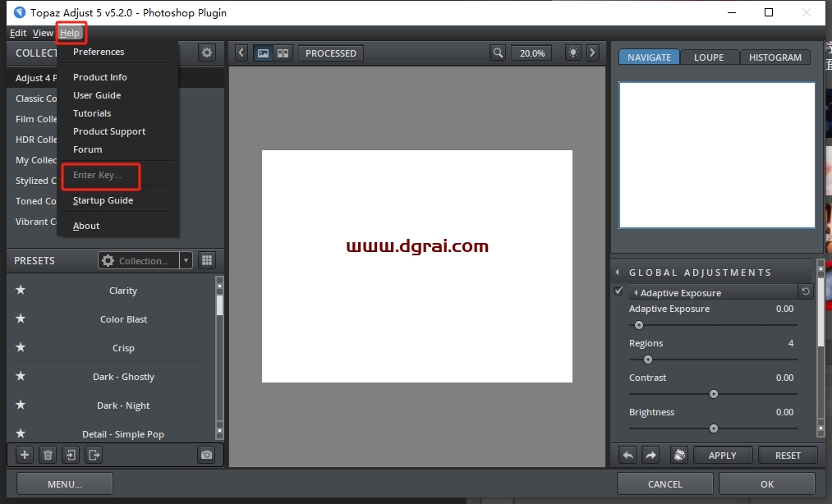The image size is (832, 504).
Task: Favorite the Crisp preset star
Action: pyautogui.click(x=21, y=347)
